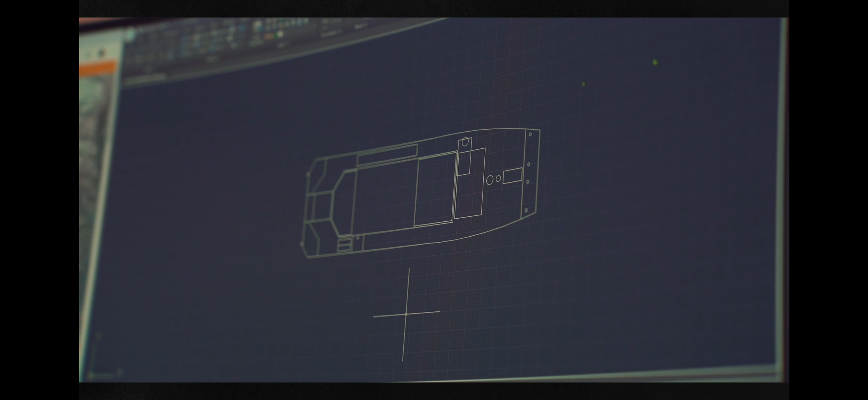Image resolution: width=868 pixels, height=400 pixels.
Task: Click the green-white icon beside the red one
Action: click(280, 34)
